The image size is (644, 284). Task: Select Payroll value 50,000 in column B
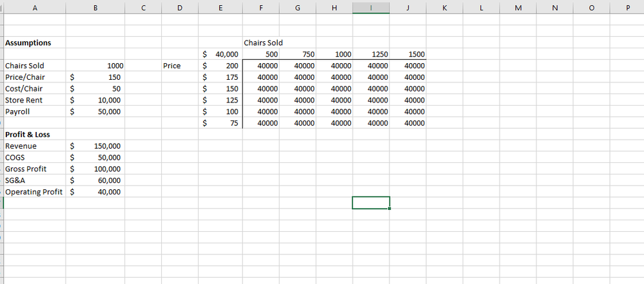(x=95, y=111)
